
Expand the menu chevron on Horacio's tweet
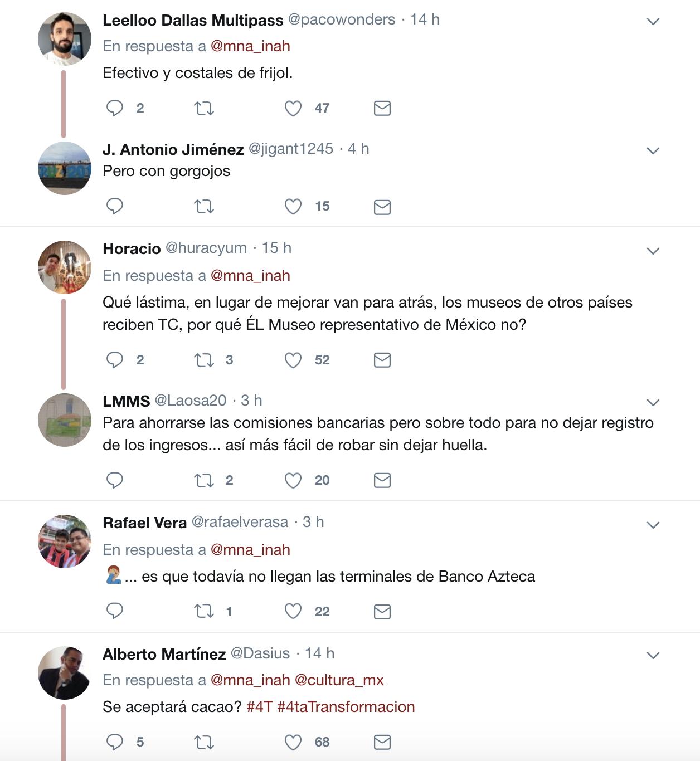(x=653, y=251)
